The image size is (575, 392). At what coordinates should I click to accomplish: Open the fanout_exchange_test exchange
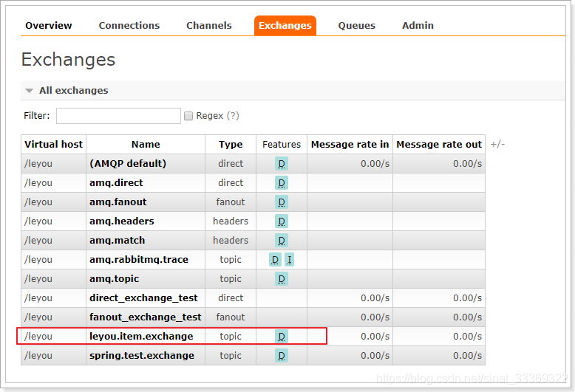[x=145, y=317]
